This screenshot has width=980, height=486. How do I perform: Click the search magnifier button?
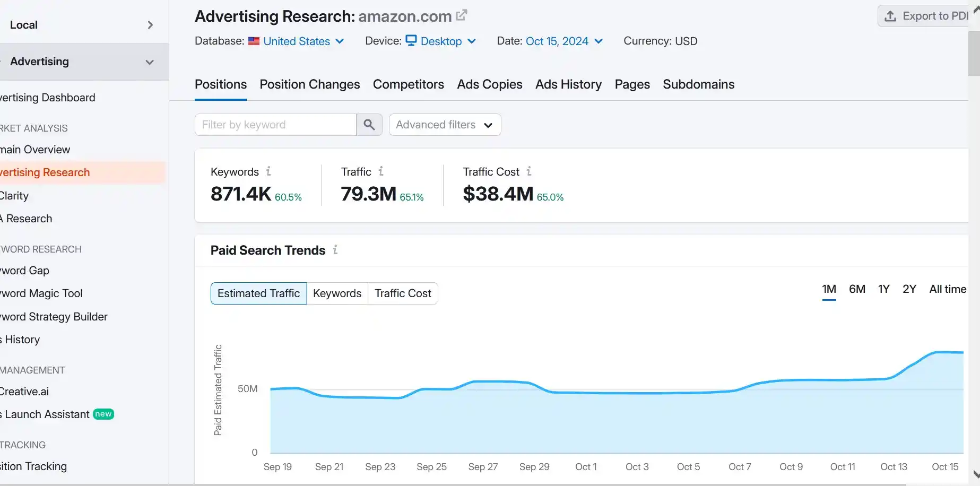tap(369, 125)
